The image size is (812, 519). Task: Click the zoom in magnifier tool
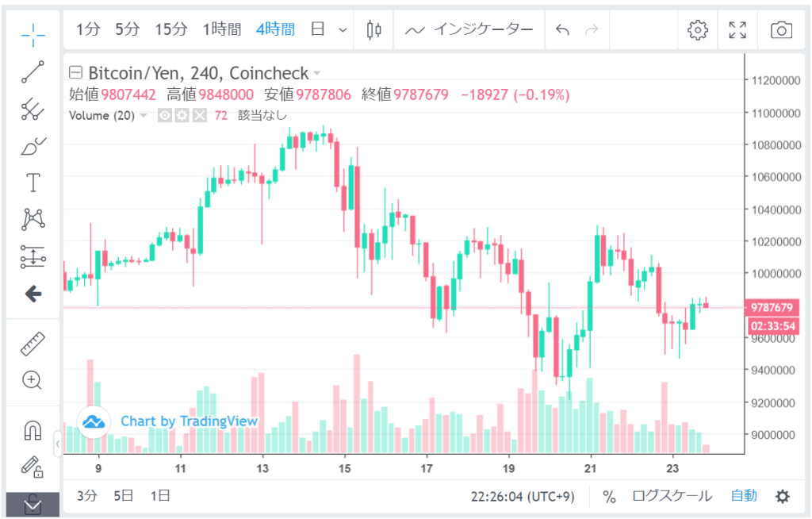[x=33, y=379]
